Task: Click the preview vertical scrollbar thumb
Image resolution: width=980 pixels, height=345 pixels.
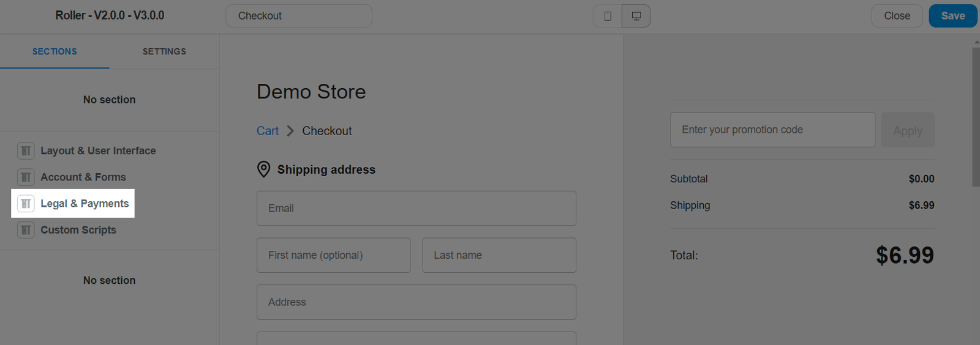Action: pyautogui.click(x=976, y=116)
